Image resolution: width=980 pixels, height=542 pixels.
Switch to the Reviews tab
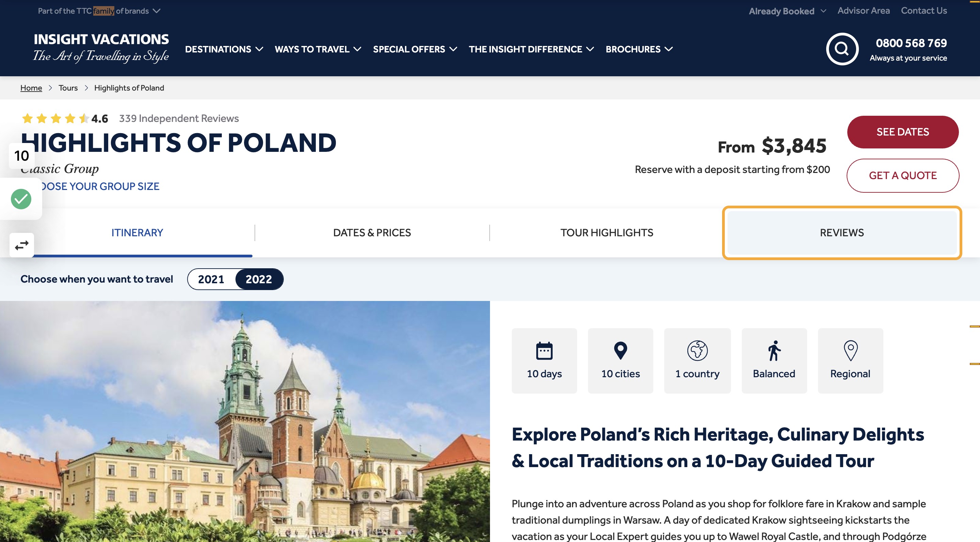click(842, 233)
